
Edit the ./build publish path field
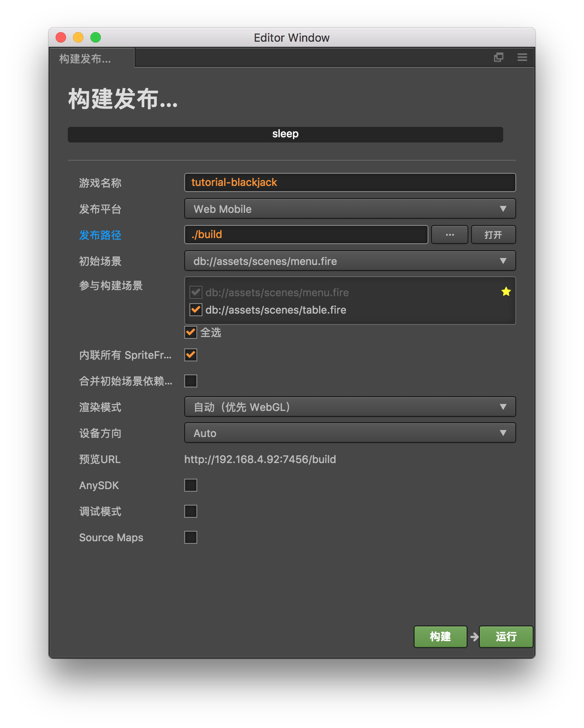point(306,235)
